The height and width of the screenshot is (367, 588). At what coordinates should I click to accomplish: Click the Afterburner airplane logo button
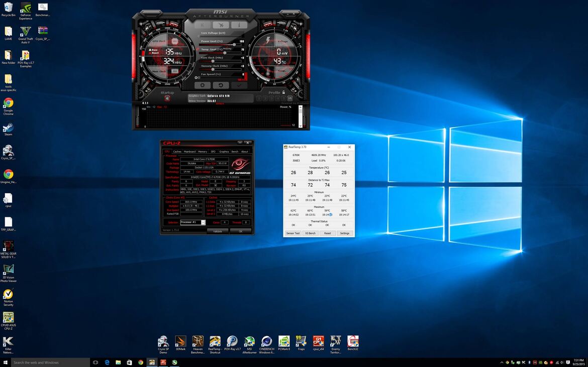coord(221,25)
